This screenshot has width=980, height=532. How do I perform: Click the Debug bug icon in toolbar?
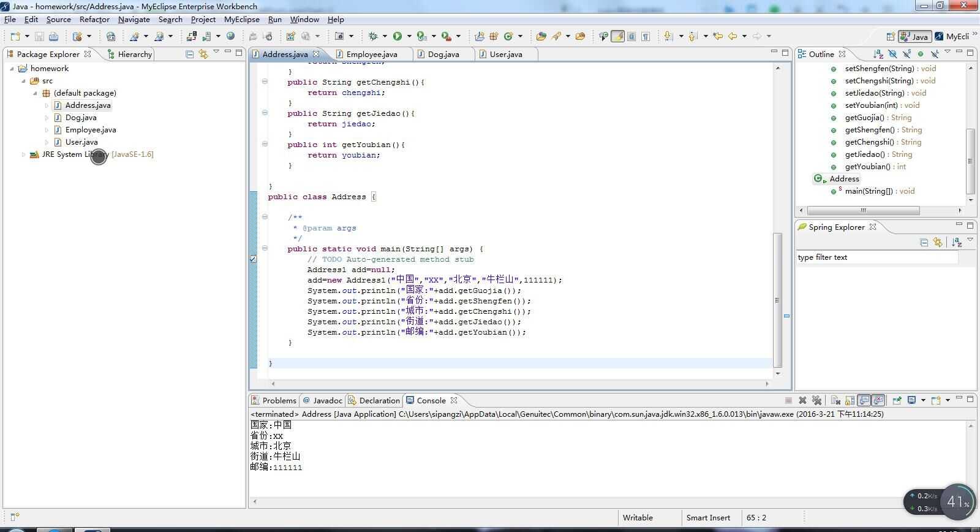pyautogui.click(x=372, y=36)
